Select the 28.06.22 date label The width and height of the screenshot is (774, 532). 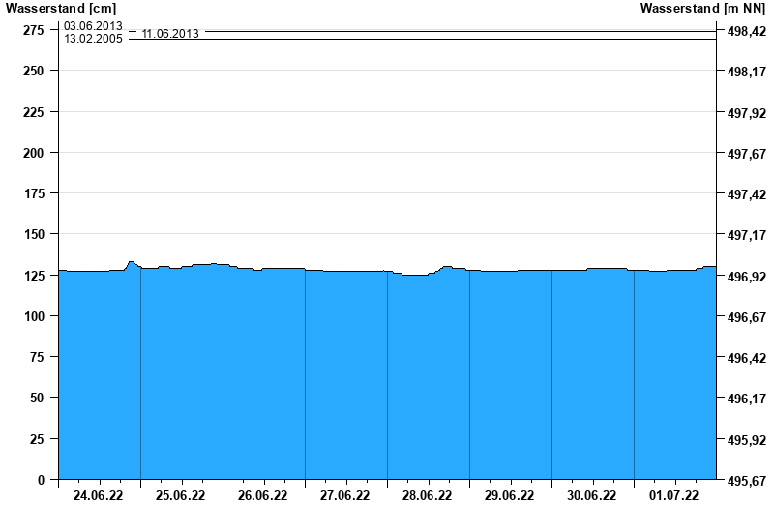[x=428, y=496]
